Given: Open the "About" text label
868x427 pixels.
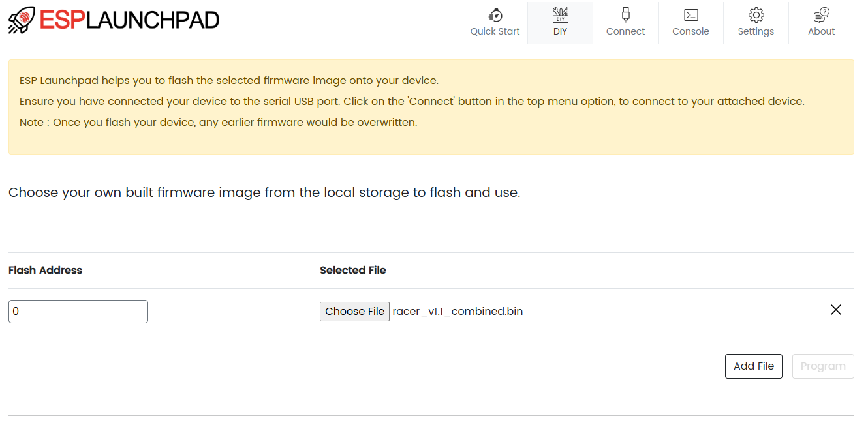Looking at the screenshot, I should [x=821, y=31].
